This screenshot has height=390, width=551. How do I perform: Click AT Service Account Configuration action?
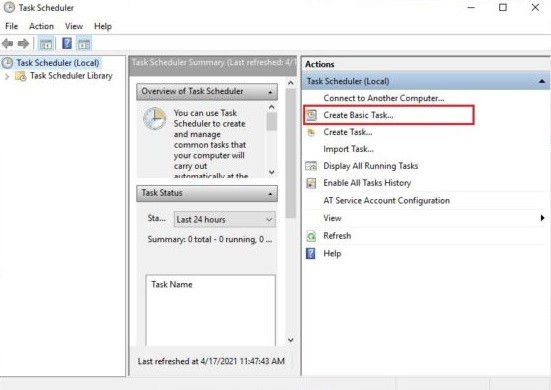coord(387,201)
